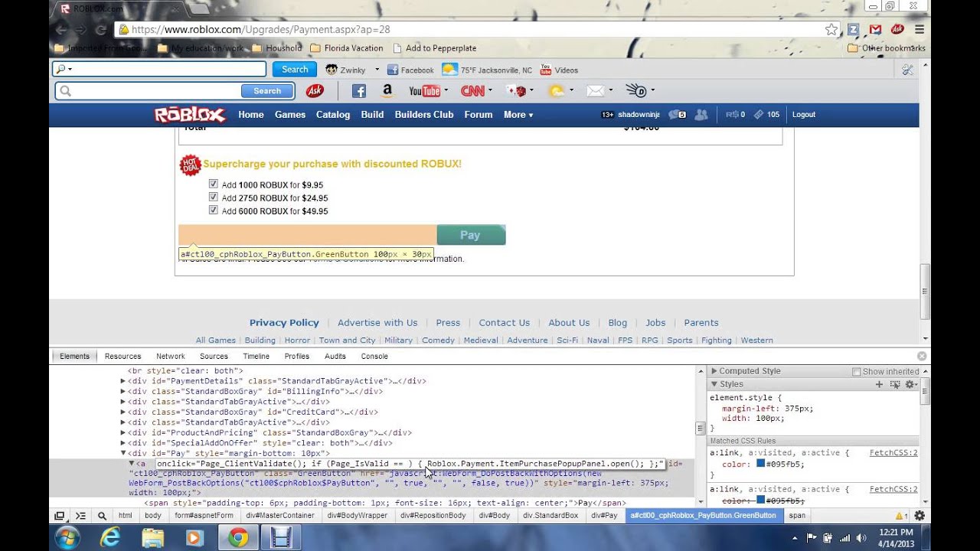Expand the CreditCard div node
This screenshot has height=551, width=980.
(123, 412)
